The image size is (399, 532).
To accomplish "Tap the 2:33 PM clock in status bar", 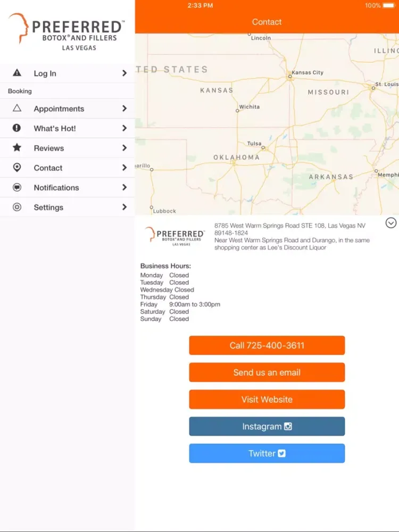I will coord(200,5).
